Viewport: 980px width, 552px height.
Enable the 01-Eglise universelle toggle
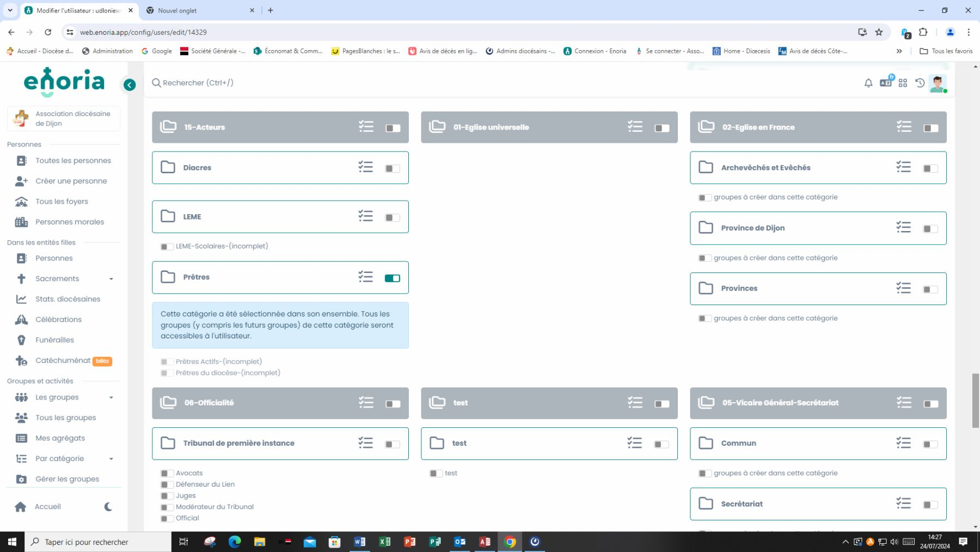click(661, 128)
